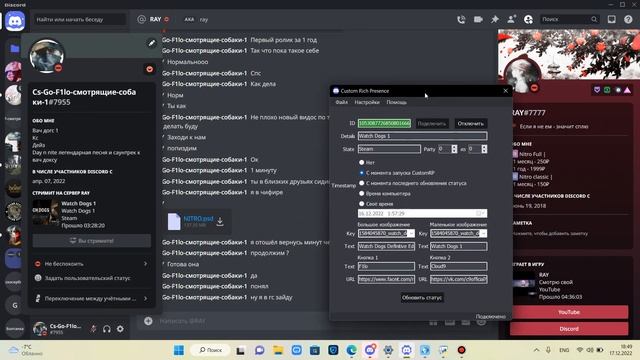Click Button 2 URL field
This screenshot has width=640, height=360.
(x=458, y=279)
